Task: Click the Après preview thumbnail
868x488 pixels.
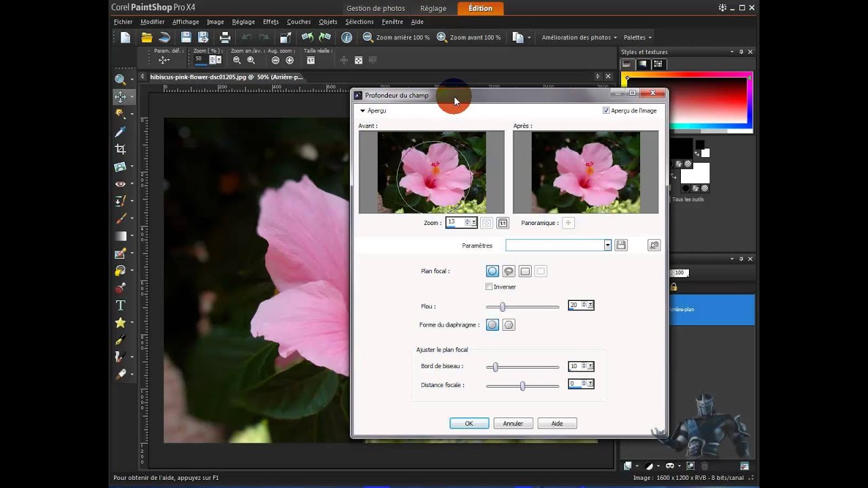Action: click(586, 172)
